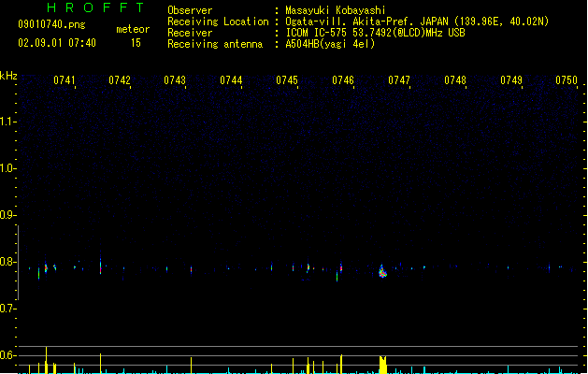
Task: Click the 0741 time axis marker
Action: coord(65,80)
